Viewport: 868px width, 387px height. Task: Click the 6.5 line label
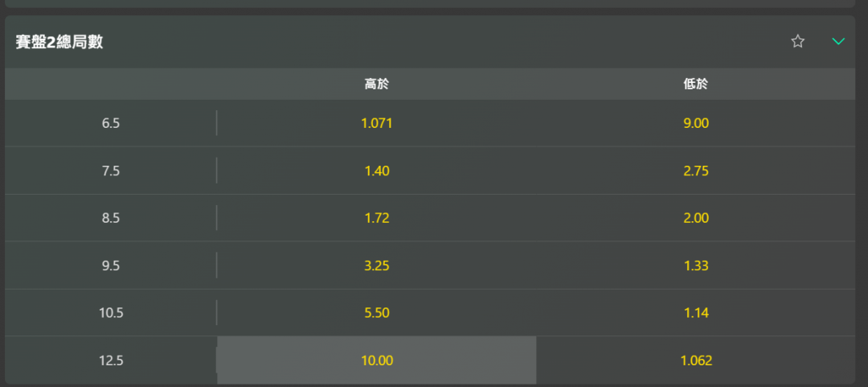111,124
